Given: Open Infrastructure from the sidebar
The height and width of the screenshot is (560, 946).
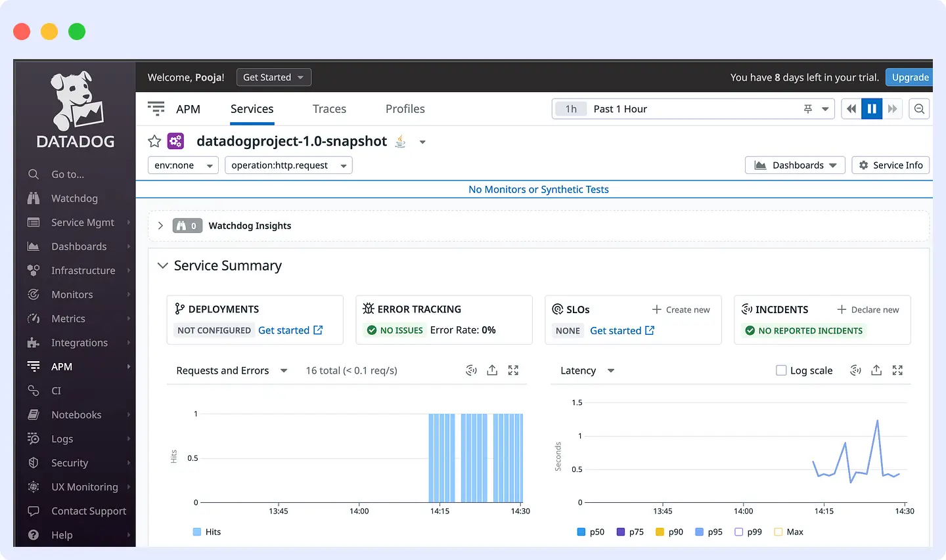Looking at the screenshot, I should click(83, 270).
